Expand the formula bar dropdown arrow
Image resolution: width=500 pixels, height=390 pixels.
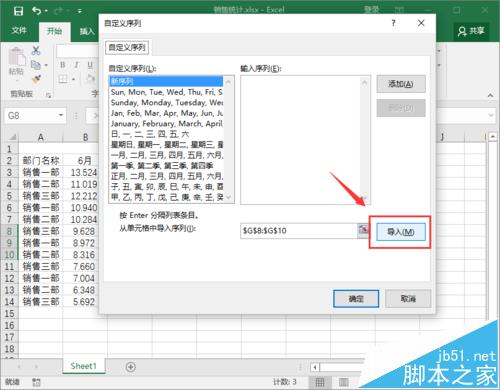pyautogui.click(x=491, y=116)
